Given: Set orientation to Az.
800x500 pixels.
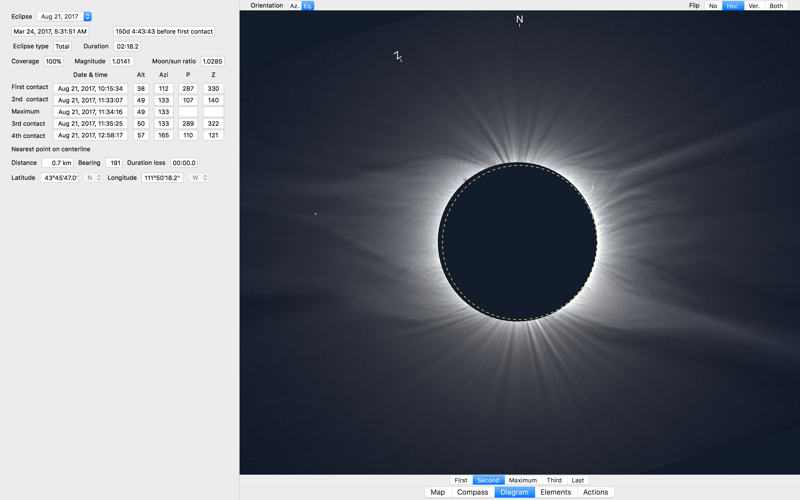Looking at the screenshot, I should 294,6.
